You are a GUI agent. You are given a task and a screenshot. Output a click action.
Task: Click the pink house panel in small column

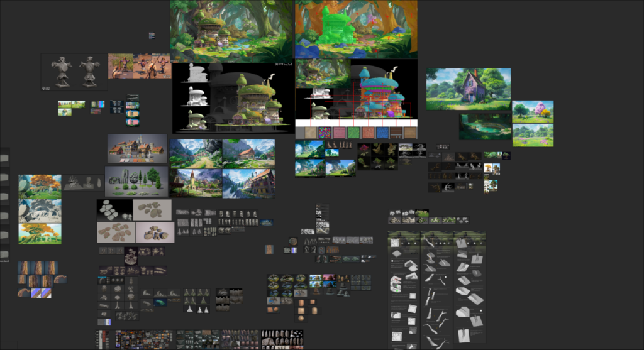pos(132,122)
